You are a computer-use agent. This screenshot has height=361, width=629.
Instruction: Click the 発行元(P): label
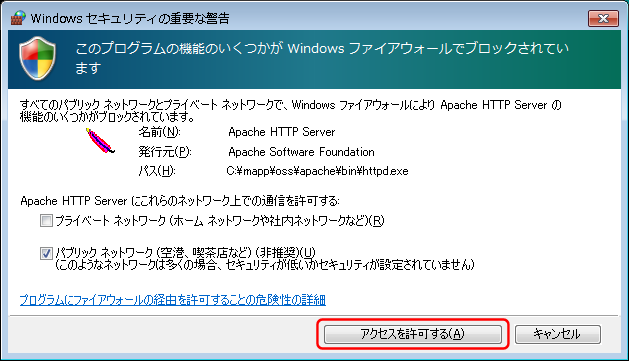coord(165,152)
